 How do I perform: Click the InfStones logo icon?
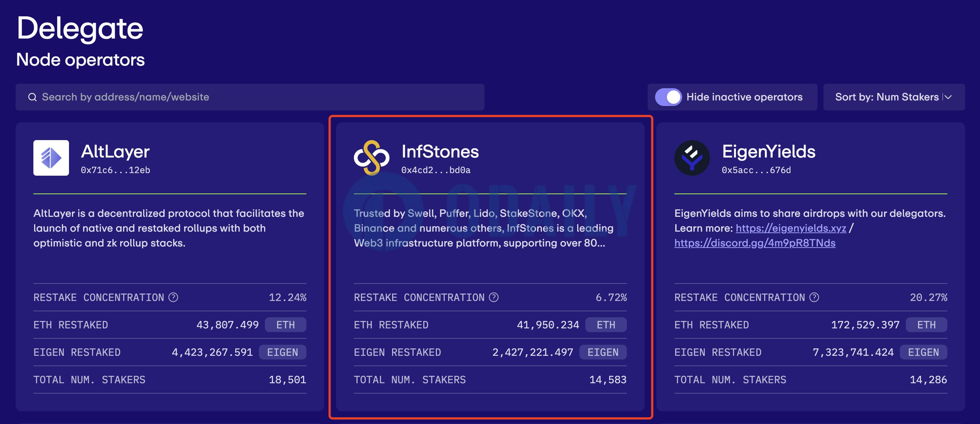click(371, 158)
